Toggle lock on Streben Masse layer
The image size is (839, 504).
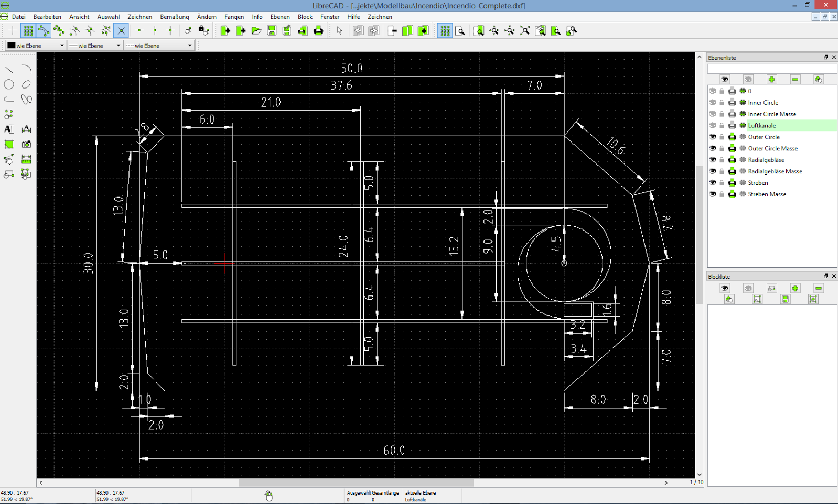(x=722, y=194)
